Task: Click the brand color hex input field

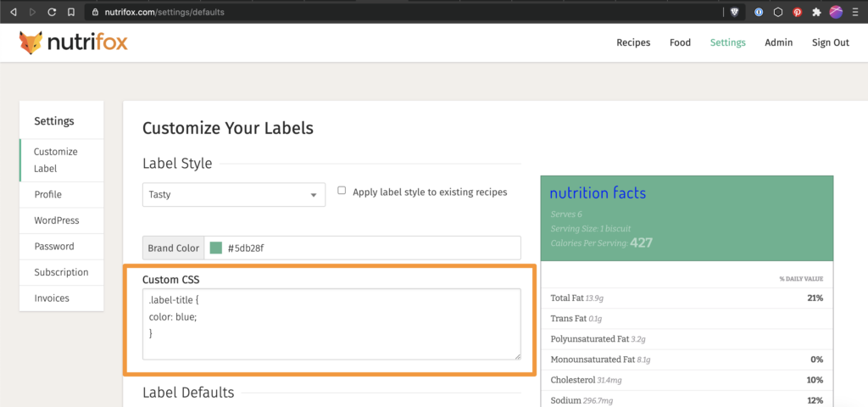Action: tap(363, 248)
